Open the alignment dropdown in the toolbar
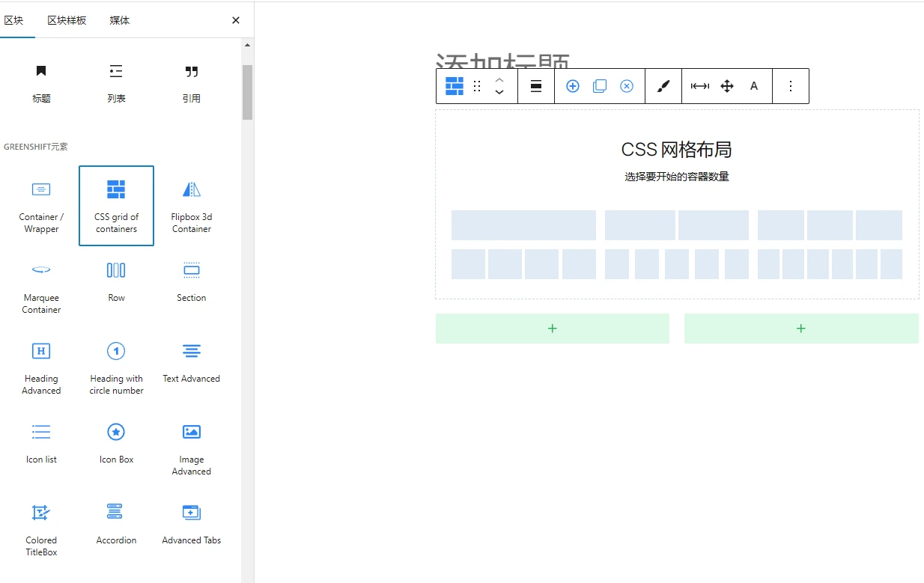This screenshot has width=924, height=583. tap(536, 86)
